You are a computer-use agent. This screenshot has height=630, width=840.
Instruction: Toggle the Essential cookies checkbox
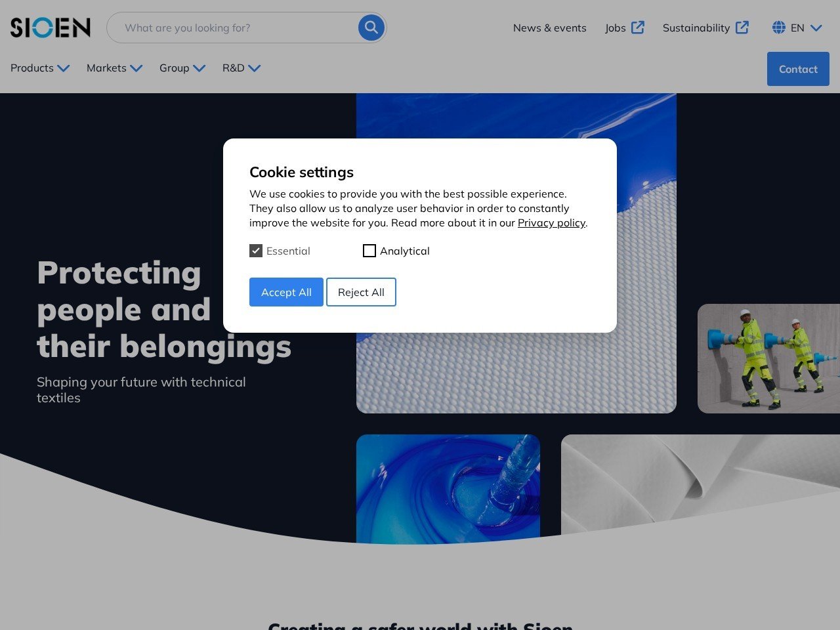click(x=256, y=251)
